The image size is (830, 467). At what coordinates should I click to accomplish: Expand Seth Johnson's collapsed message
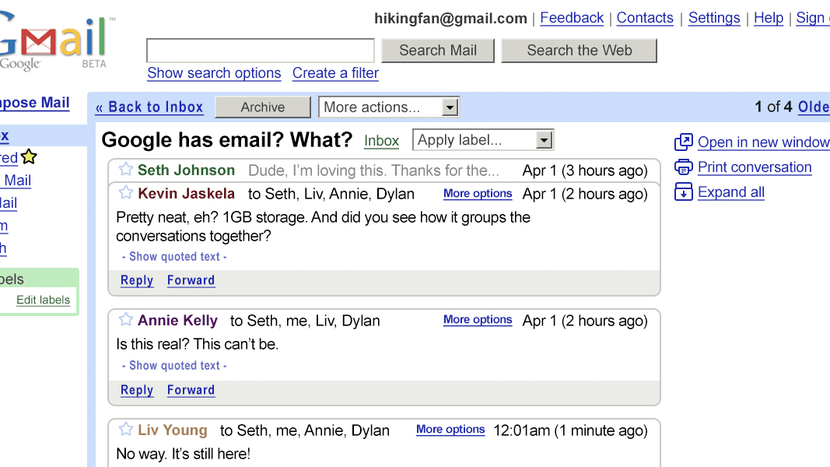tap(384, 170)
